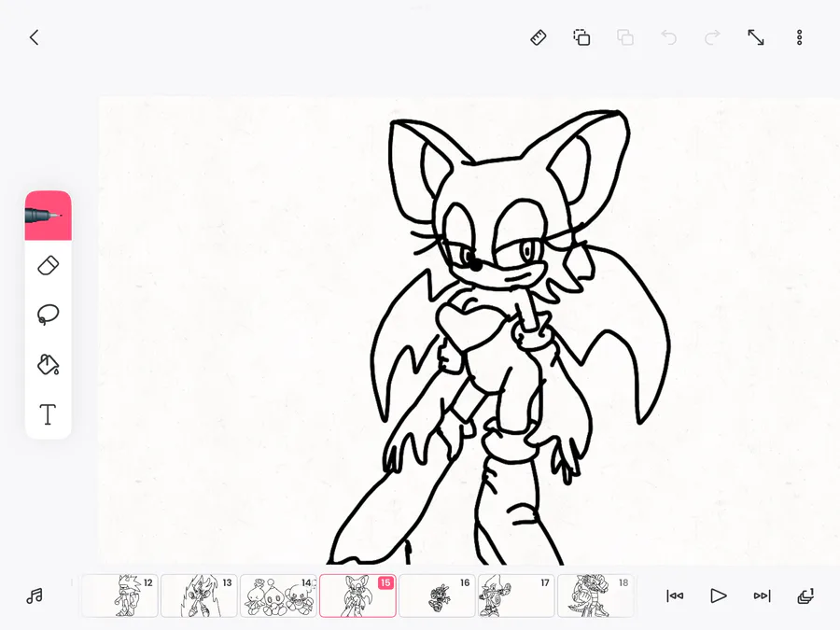
Task: Select highlighted frame 15 thumbnail
Action: 357,595
